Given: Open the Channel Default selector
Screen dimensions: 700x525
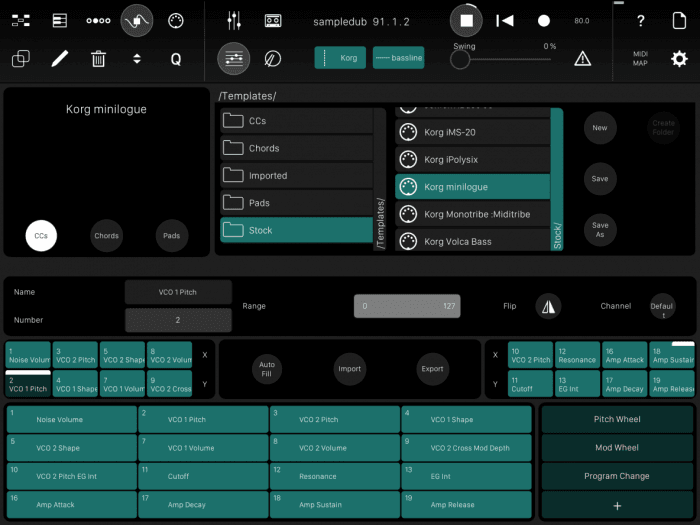Looking at the screenshot, I should click(x=662, y=306).
